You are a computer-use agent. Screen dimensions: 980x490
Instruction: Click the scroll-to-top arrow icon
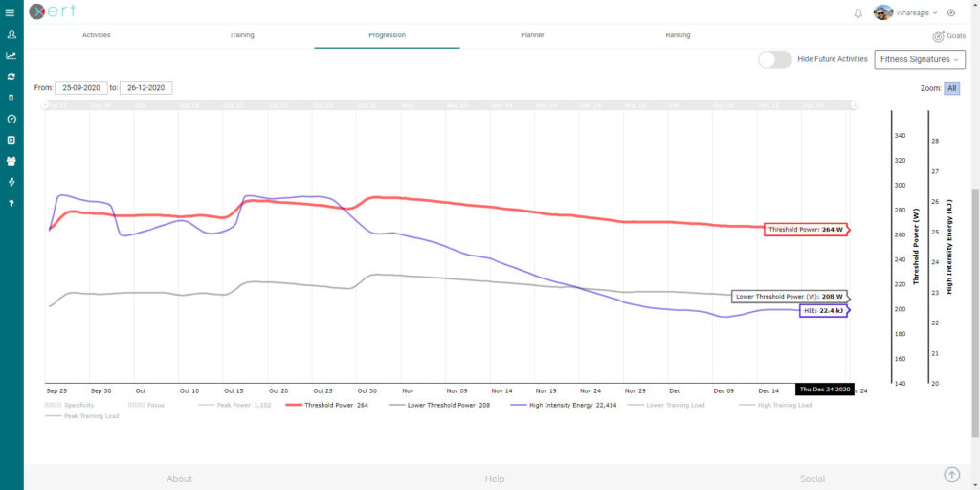[951, 475]
